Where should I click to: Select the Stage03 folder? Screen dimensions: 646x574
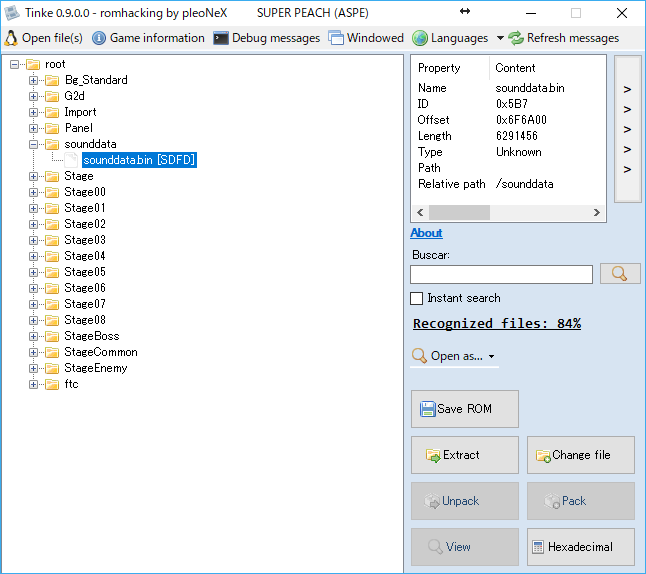pyautogui.click(x=85, y=240)
